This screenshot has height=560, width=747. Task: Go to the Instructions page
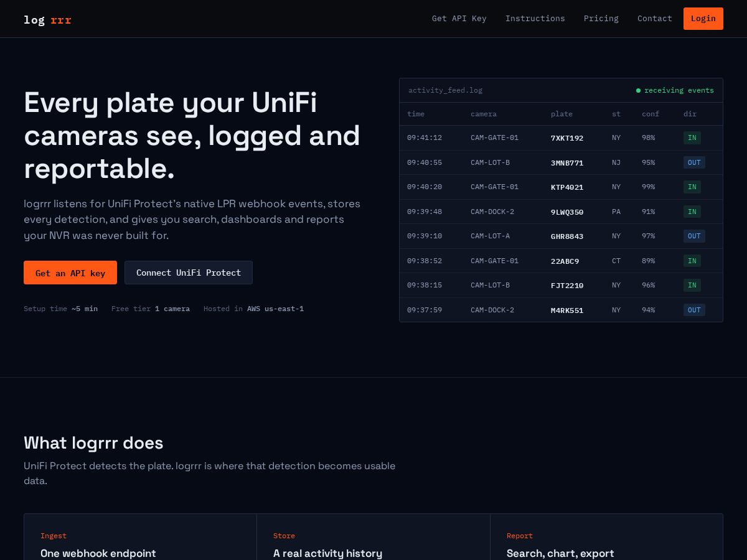(535, 19)
